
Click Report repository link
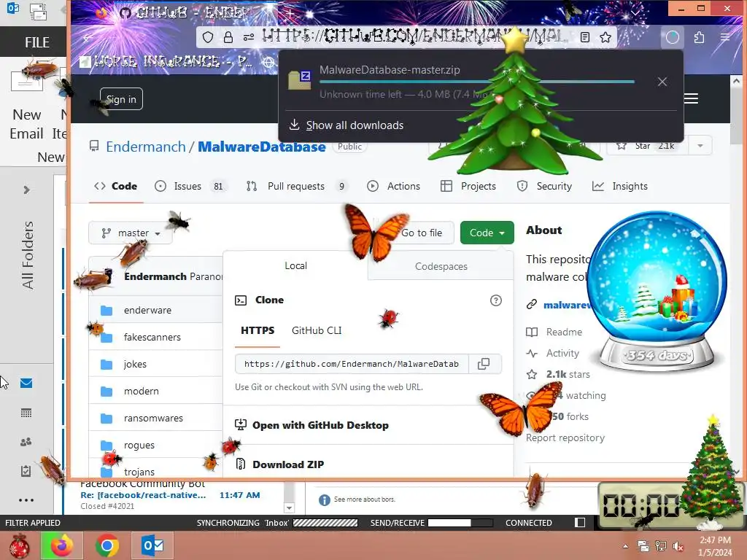pos(565,437)
